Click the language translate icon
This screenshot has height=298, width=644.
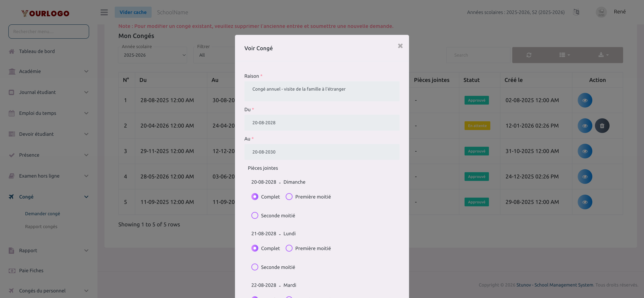576,12
